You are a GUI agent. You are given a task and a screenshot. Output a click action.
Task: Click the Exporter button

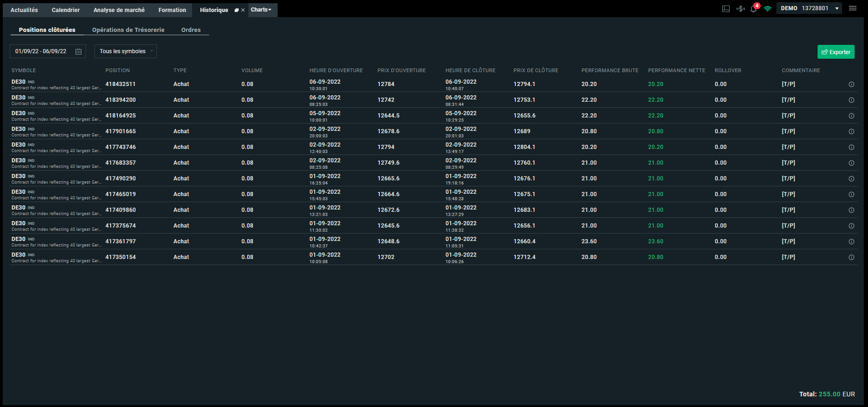(x=836, y=52)
